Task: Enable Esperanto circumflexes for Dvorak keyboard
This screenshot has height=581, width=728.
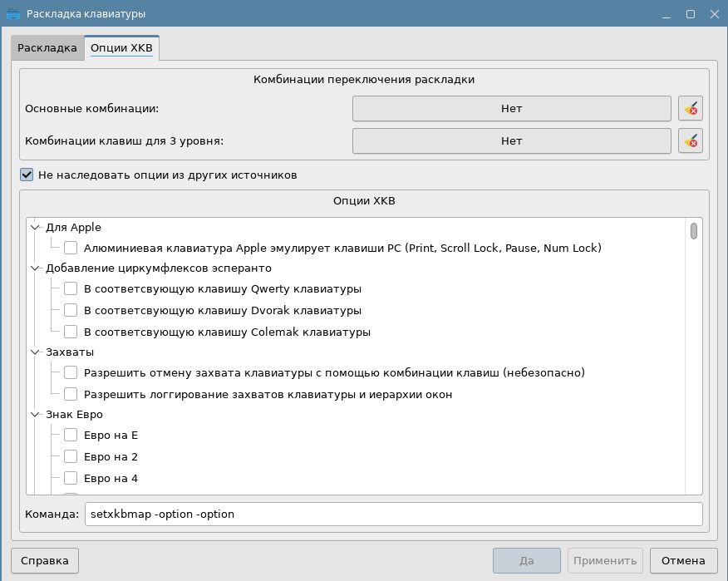Action: [71, 310]
